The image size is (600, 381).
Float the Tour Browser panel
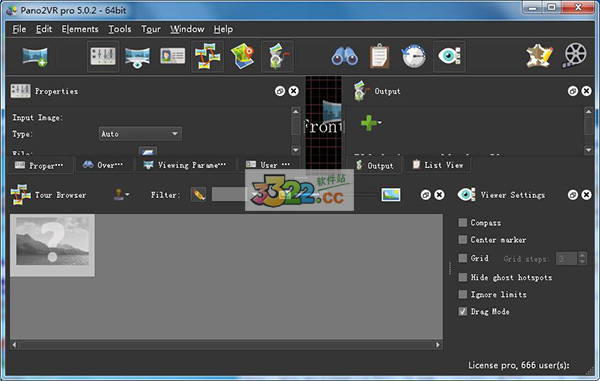pyautogui.click(x=426, y=195)
